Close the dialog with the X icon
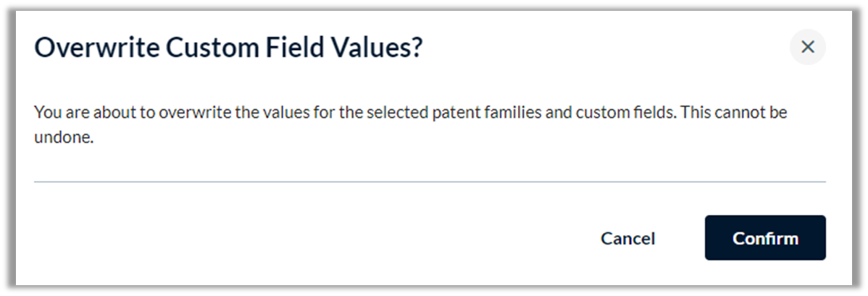 coord(808,47)
